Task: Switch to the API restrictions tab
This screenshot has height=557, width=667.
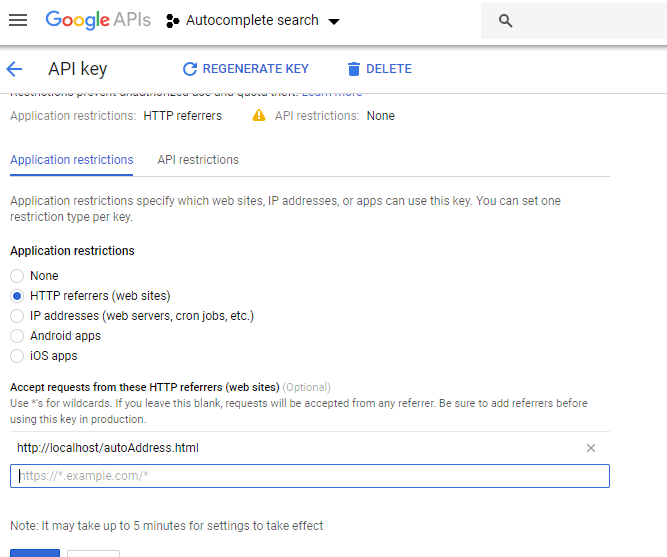Action: 198,160
